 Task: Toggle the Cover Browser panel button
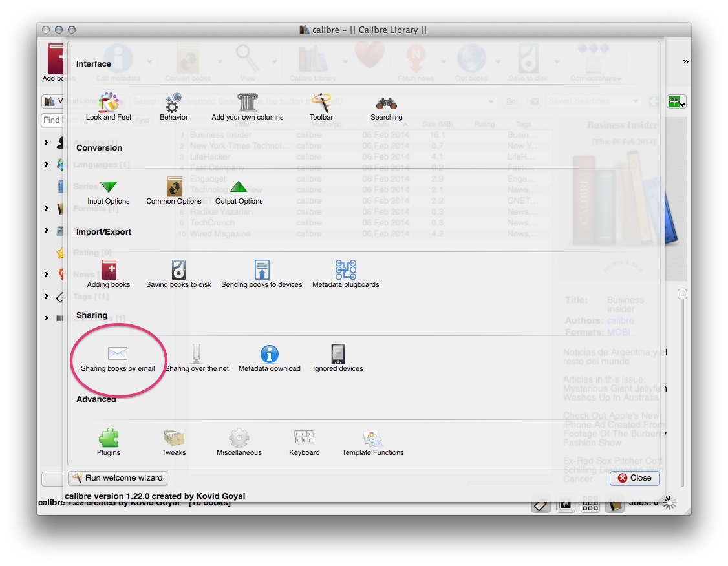coord(566,505)
